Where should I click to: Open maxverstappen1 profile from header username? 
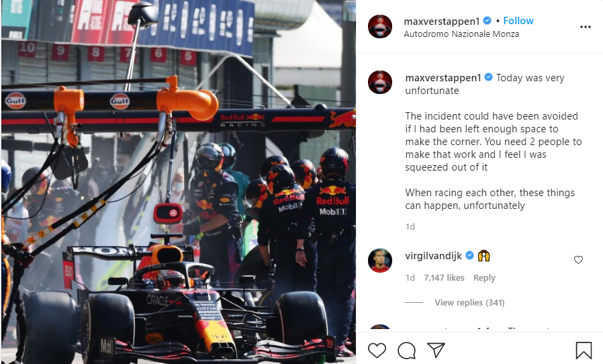[441, 21]
